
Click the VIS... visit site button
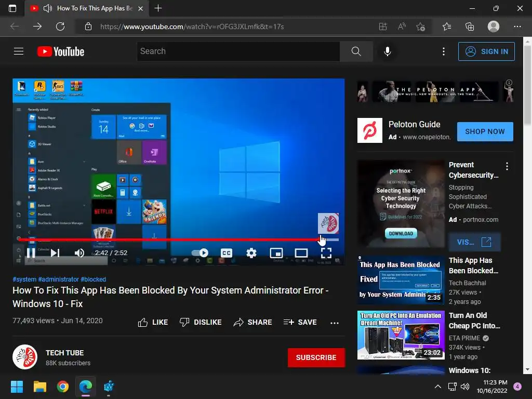pyautogui.click(x=474, y=242)
